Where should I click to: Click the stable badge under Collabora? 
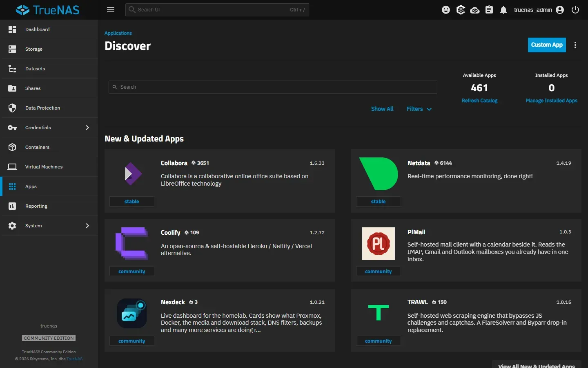(x=132, y=202)
